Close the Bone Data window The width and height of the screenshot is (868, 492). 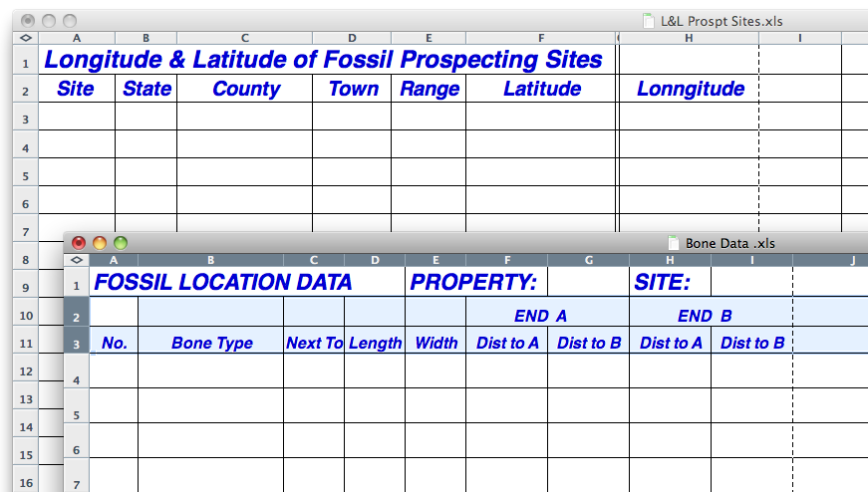point(79,242)
